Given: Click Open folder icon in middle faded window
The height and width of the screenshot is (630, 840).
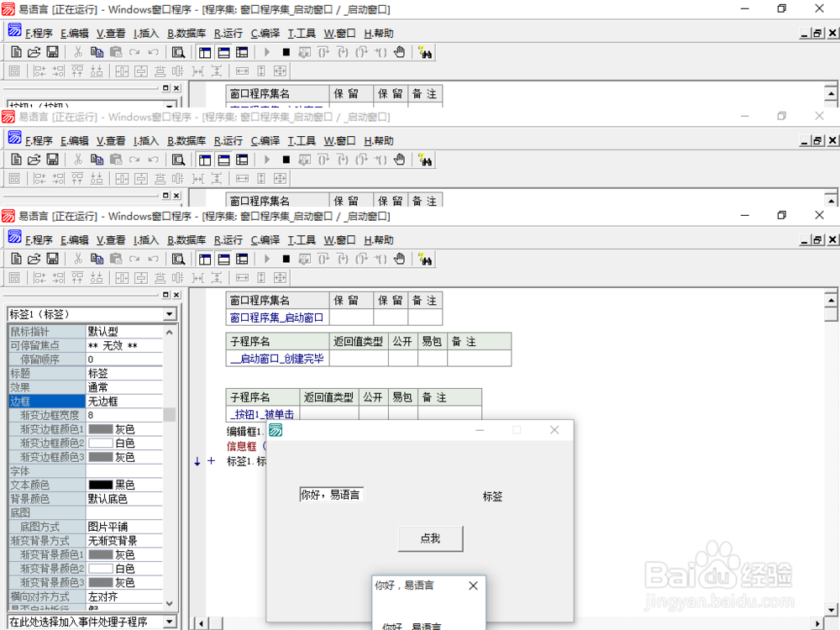Looking at the screenshot, I should coord(34,160).
